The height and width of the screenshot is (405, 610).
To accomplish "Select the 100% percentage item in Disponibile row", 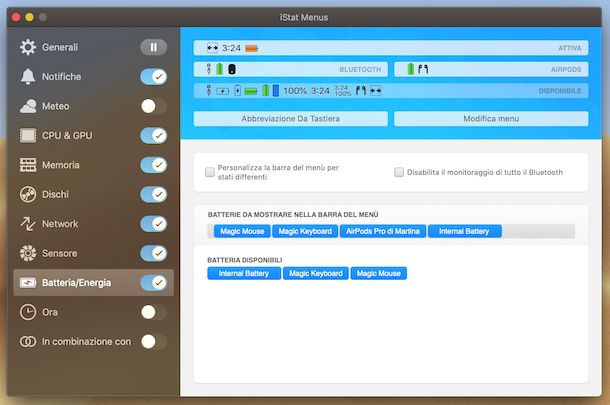I will (x=295, y=91).
